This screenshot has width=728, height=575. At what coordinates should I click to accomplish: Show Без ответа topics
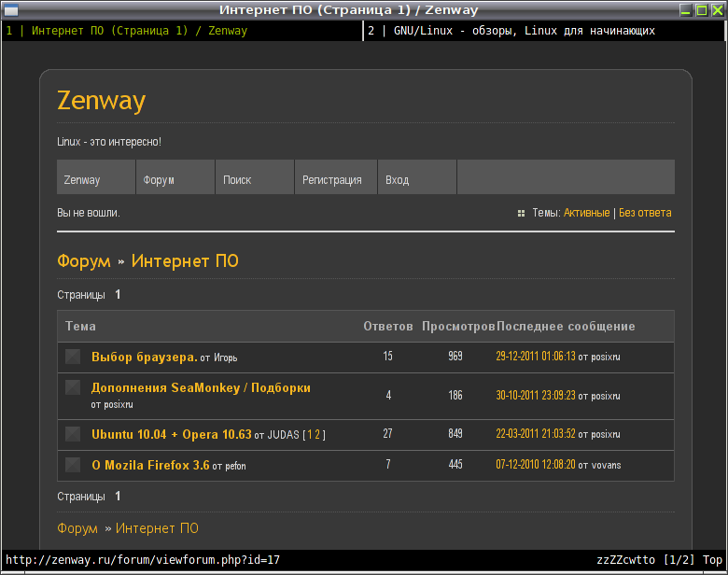(645, 213)
